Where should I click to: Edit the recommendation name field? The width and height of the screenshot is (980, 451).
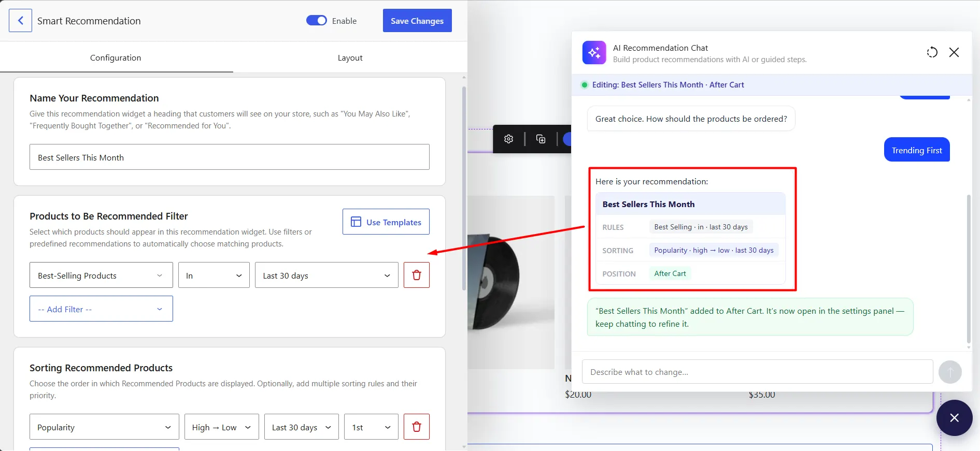[230, 157]
